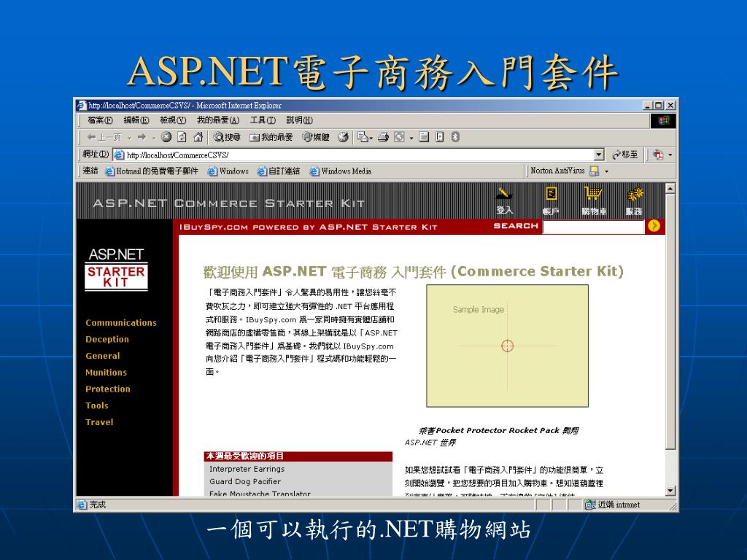Open Guard Dog Pacifier product link
The width and height of the screenshot is (747, 560).
pyautogui.click(x=245, y=481)
